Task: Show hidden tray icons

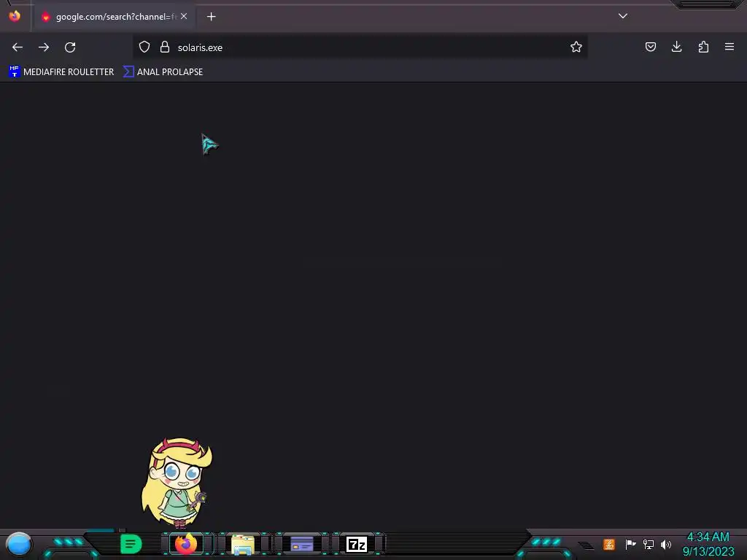Action: coord(587,545)
